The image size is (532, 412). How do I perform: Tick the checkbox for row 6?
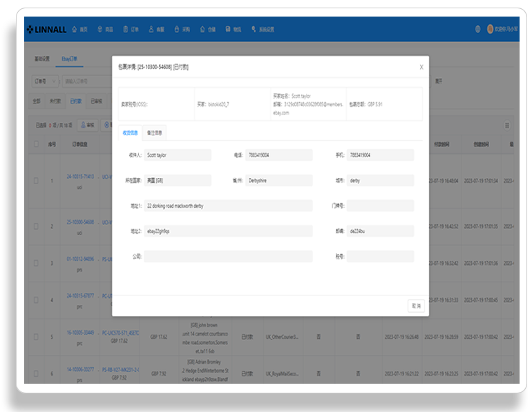[x=36, y=374]
